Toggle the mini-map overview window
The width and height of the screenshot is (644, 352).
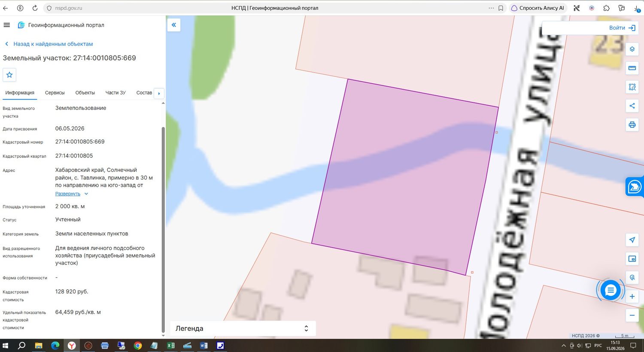[x=632, y=259]
